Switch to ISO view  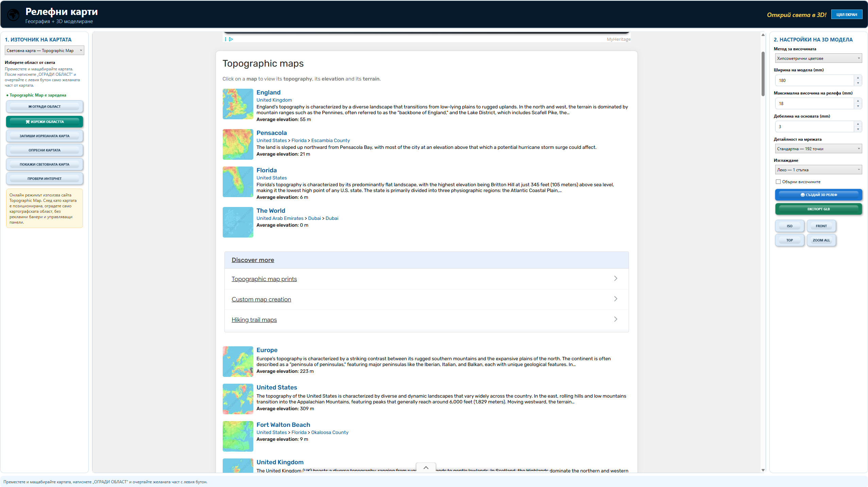pyautogui.click(x=789, y=226)
